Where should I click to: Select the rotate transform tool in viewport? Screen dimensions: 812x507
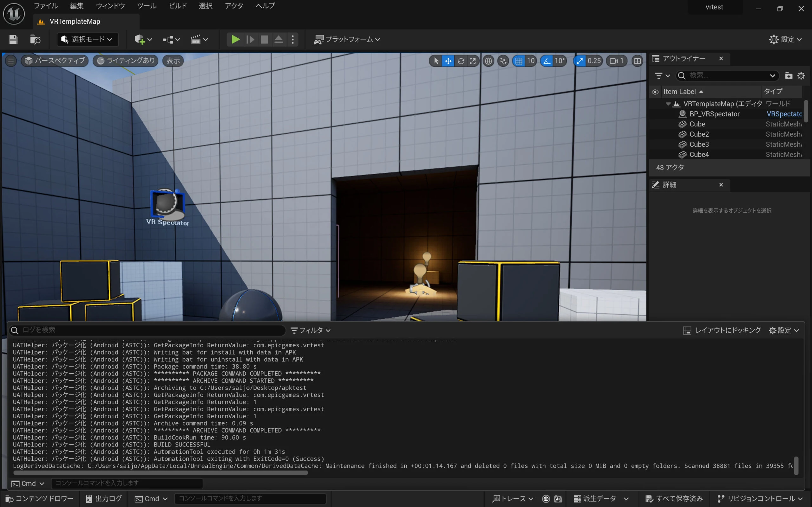tap(461, 61)
